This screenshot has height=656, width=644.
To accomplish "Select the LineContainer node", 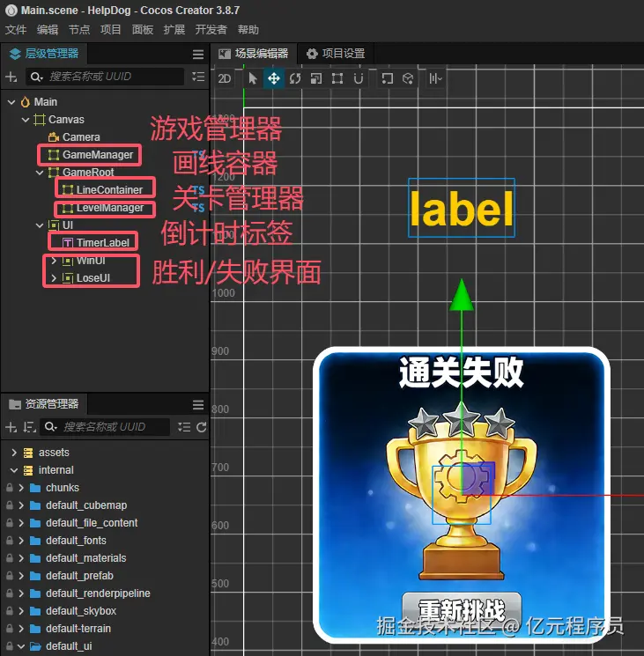I will point(109,190).
